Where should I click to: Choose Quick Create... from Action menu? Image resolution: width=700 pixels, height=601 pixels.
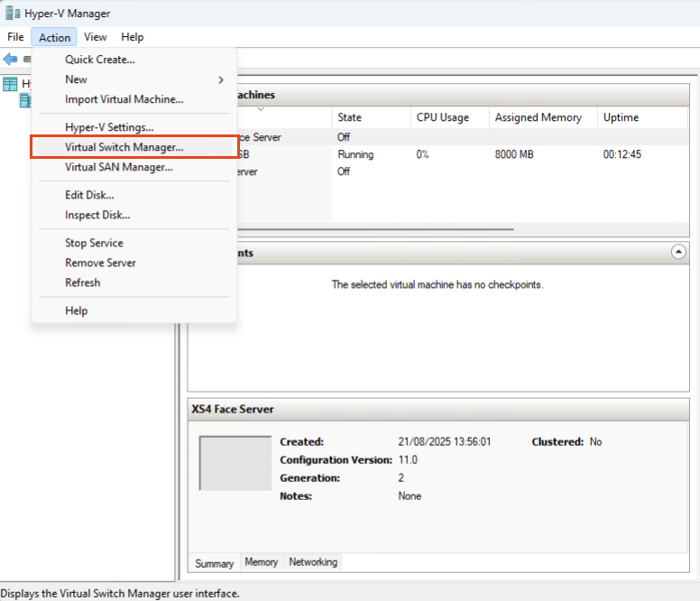[x=134, y=60]
